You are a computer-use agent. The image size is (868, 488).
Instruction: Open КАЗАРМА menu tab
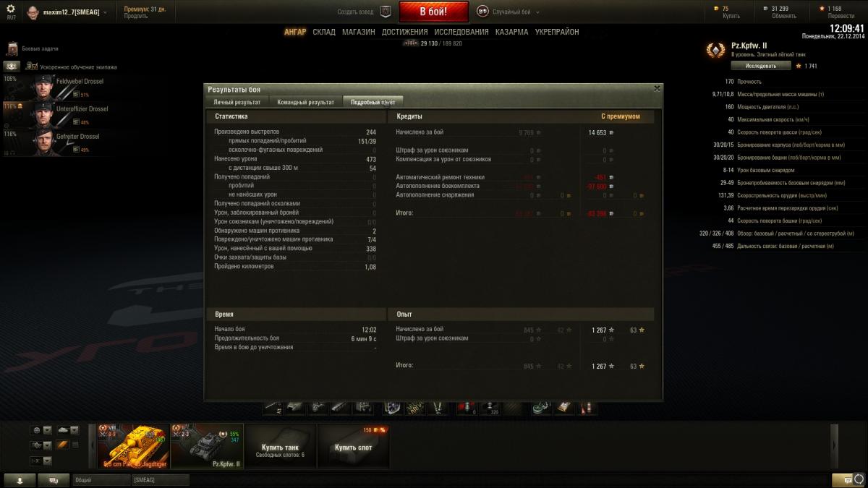pos(512,32)
